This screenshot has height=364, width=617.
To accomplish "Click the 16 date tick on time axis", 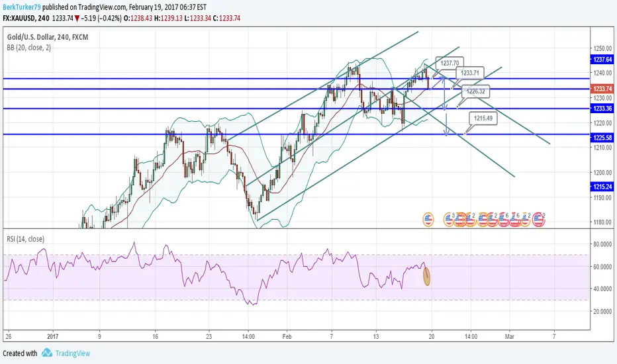I will click(x=156, y=336).
